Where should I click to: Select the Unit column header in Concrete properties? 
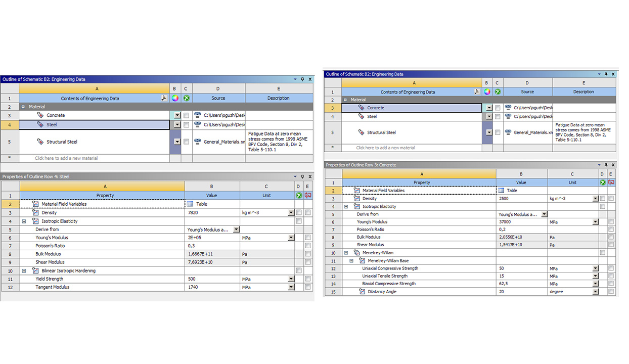(x=572, y=183)
